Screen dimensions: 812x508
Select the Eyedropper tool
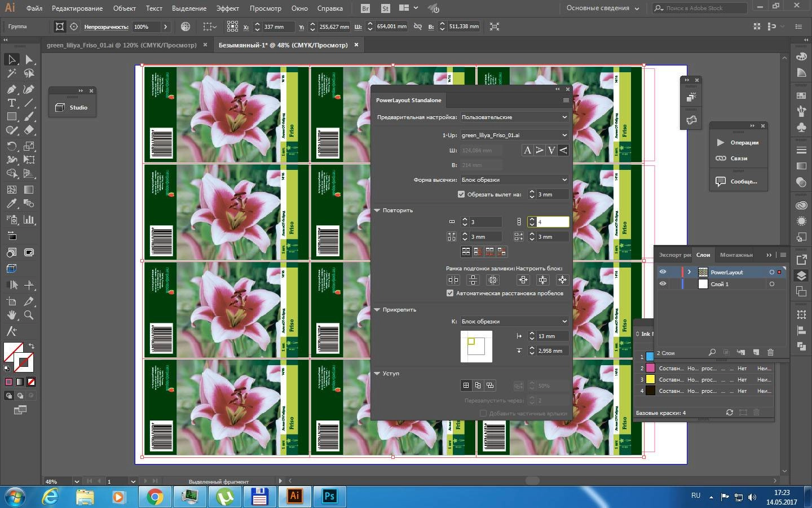coord(11,204)
